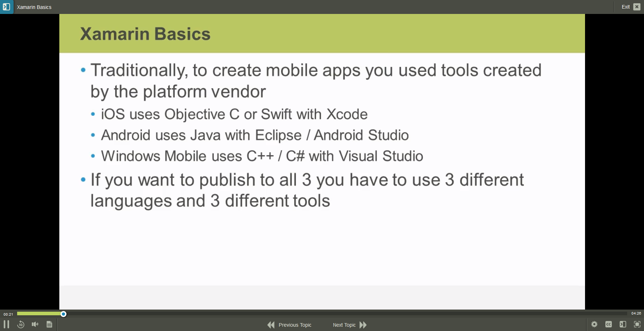Toggle fullscreen mode
The height and width of the screenshot is (331, 644).
pos(637,324)
